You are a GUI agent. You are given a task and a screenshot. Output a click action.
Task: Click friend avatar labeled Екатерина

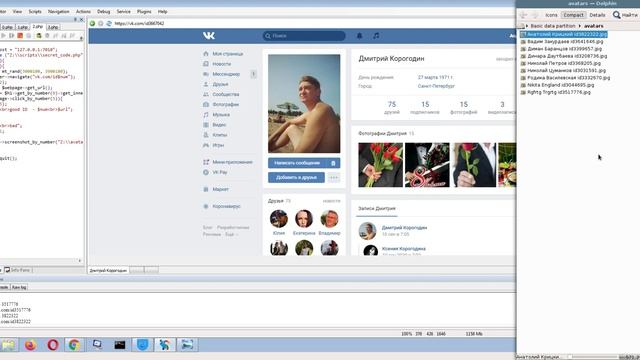[304, 219]
